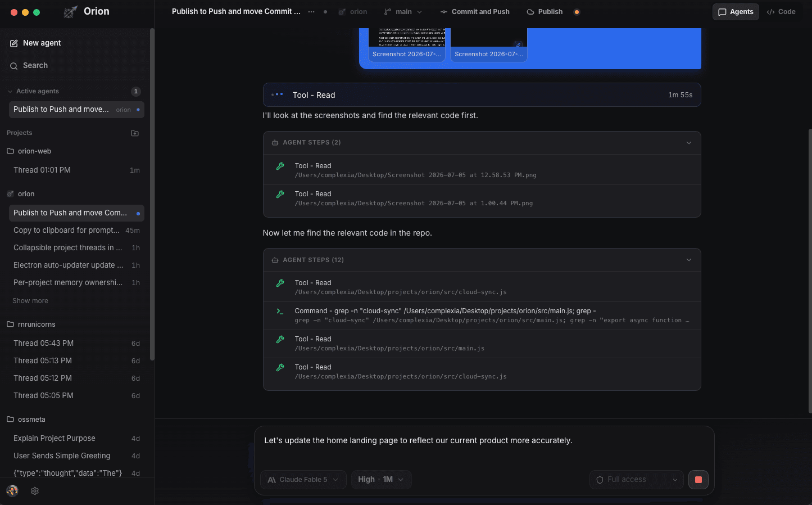Open Per-project memory ownership thread
The width and height of the screenshot is (812, 505).
coord(76,283)
